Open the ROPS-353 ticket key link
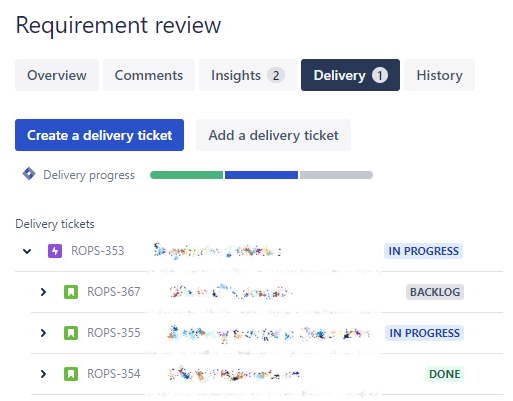Screen dimensions: 513x401 pos(98,251)
